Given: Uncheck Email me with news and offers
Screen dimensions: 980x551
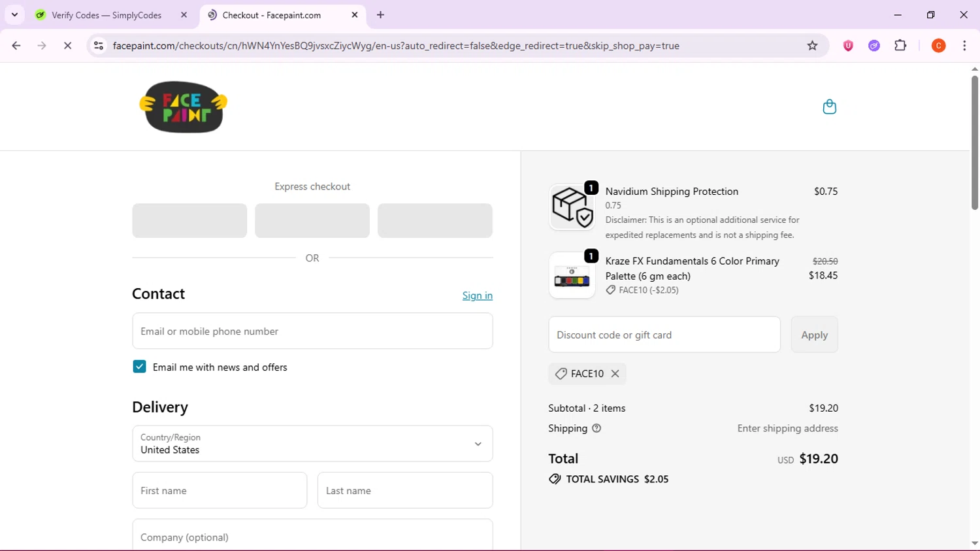Looking at the screenshot, I should (139, 367).
